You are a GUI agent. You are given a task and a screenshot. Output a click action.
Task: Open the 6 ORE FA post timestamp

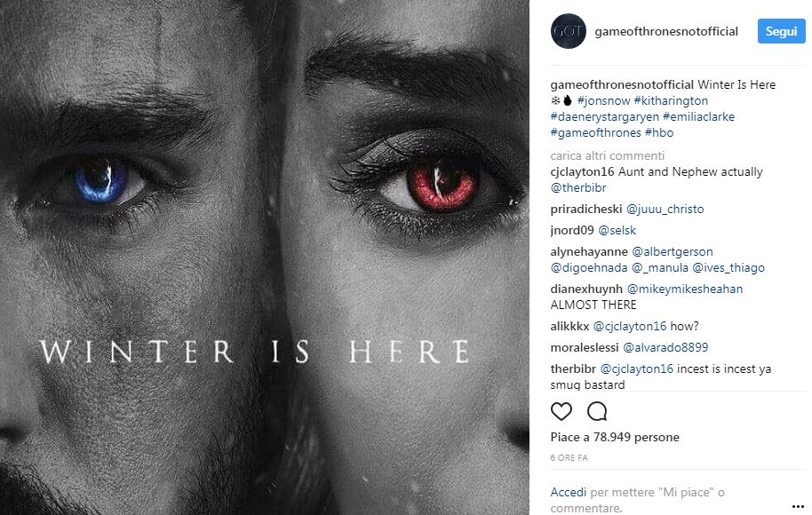click(x=569, y=458)
